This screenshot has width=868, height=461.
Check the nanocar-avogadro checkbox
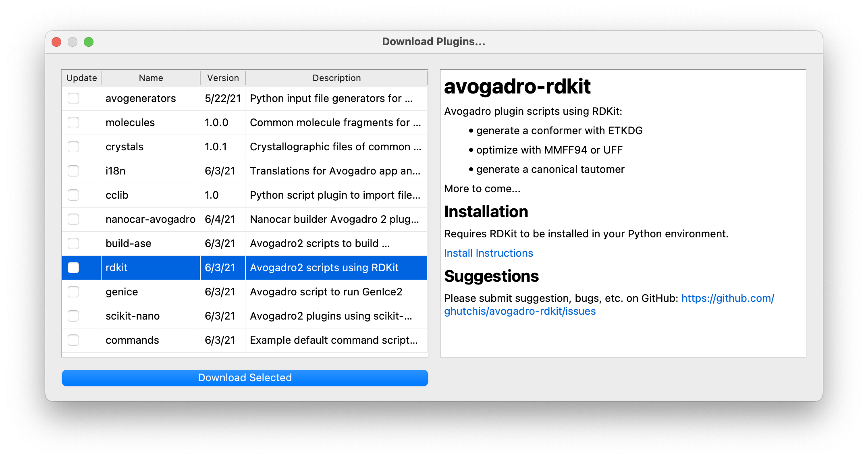click(x=73, y=219)
